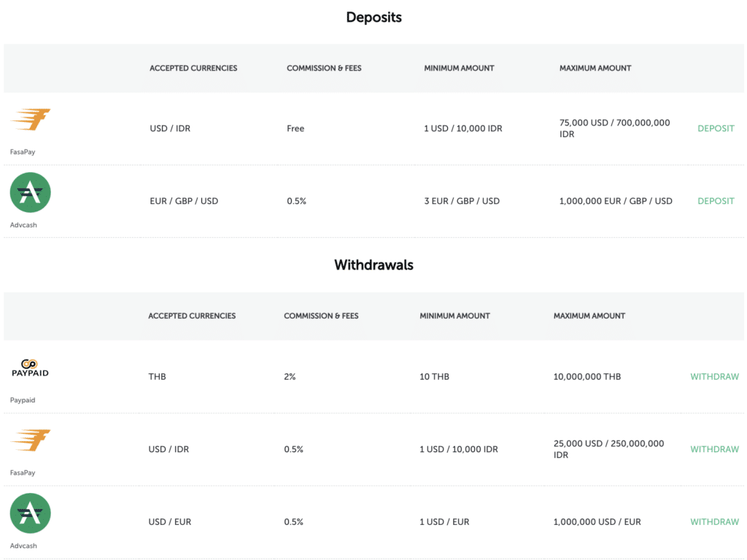Click WITHDRAW link in the Paypaid row

(714, 377)
